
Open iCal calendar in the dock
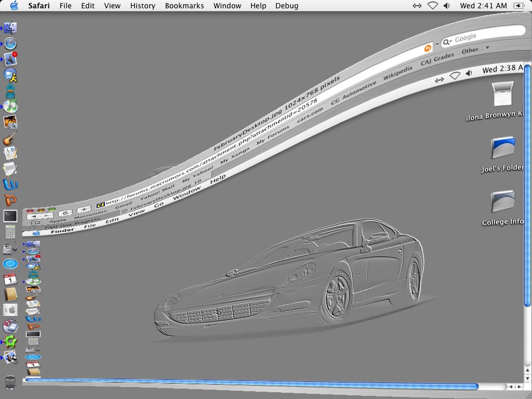tap(10, 280)
